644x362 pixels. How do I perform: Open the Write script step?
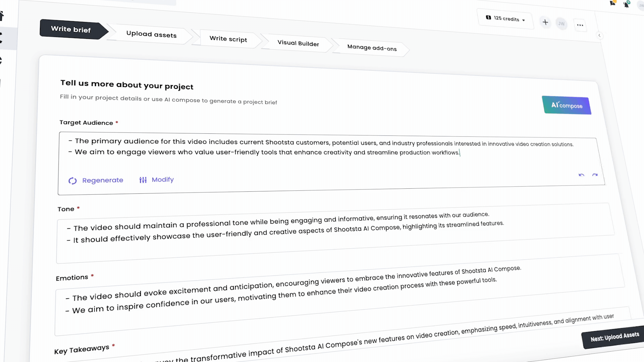tap(228, 39)
